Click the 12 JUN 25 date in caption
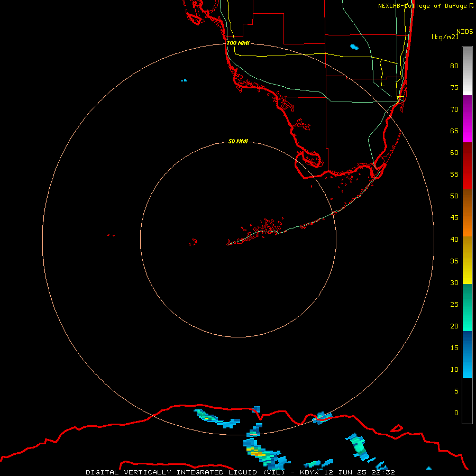Screen dimensions: 476x476 [x=345, y=472]
